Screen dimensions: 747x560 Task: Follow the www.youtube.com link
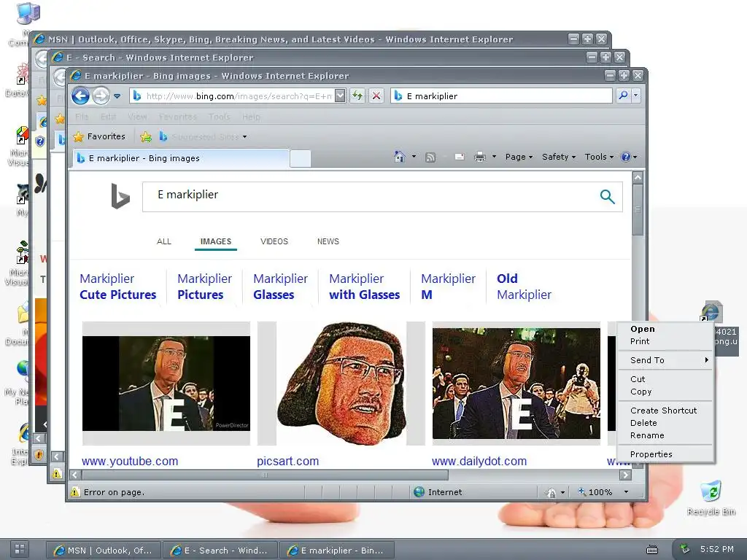coord(130,461)
